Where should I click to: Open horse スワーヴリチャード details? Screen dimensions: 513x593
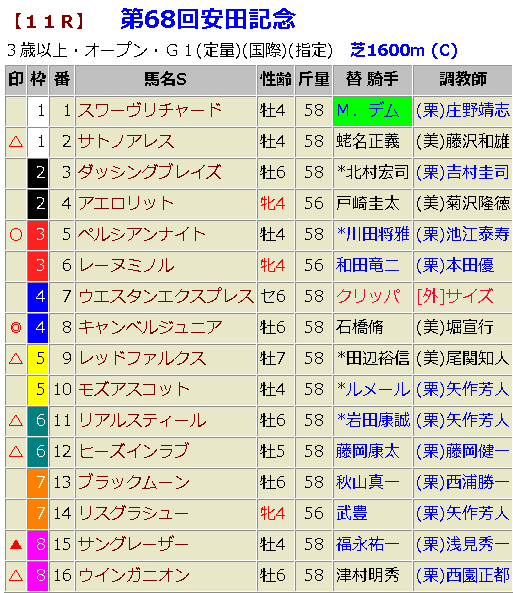pyautogui.click(x=149, y=111)
